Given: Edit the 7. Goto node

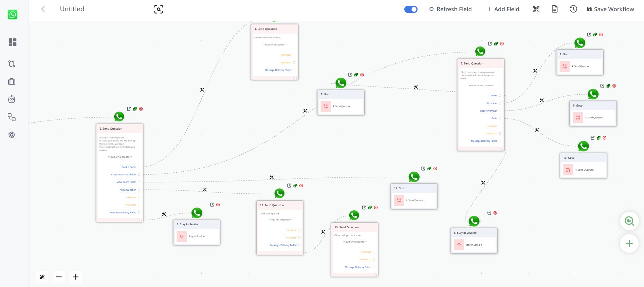Looking at the screenshot, I should pyautogui.click(x=350, y=75).
